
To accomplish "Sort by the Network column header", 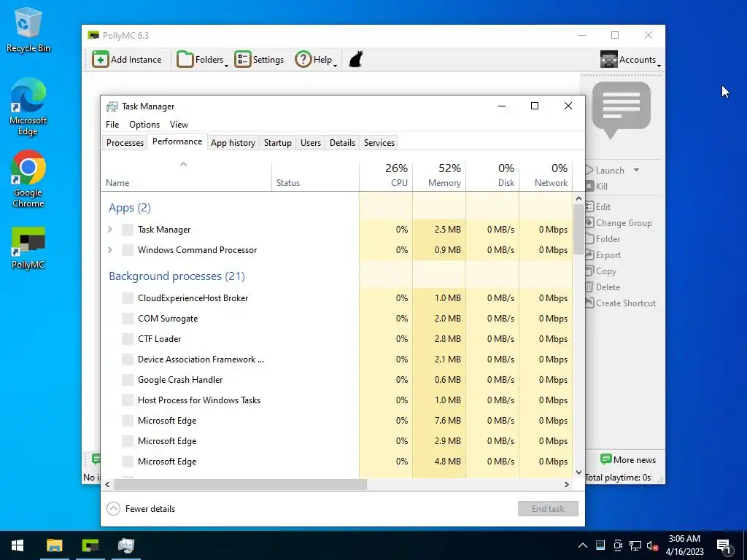I will click(546, 176).
